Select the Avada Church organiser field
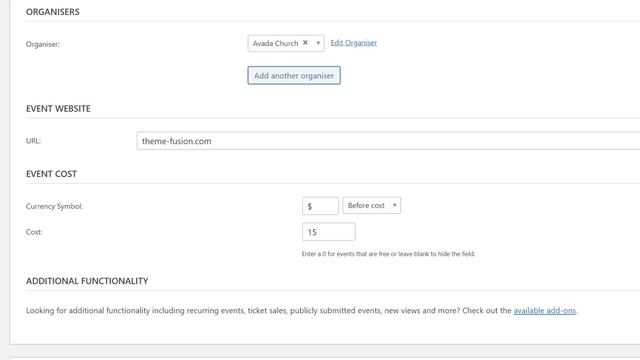The image size is (640, 360). 286,43
